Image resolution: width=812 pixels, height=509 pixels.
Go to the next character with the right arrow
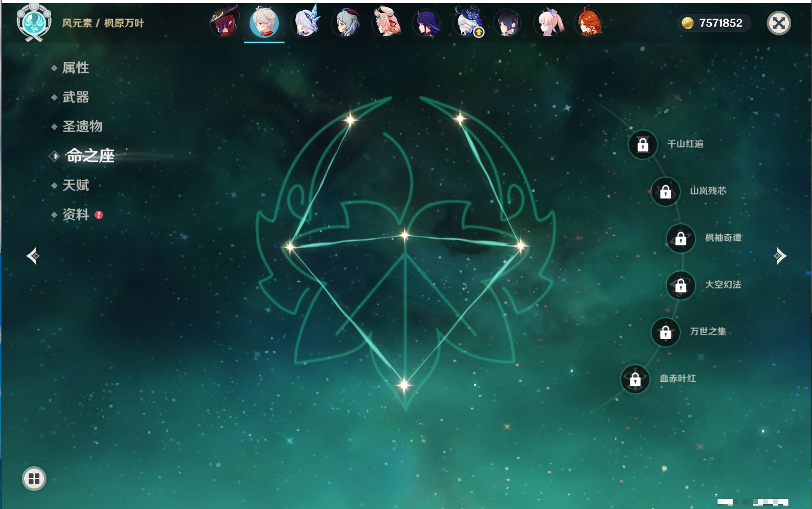(x=780, y=256)
